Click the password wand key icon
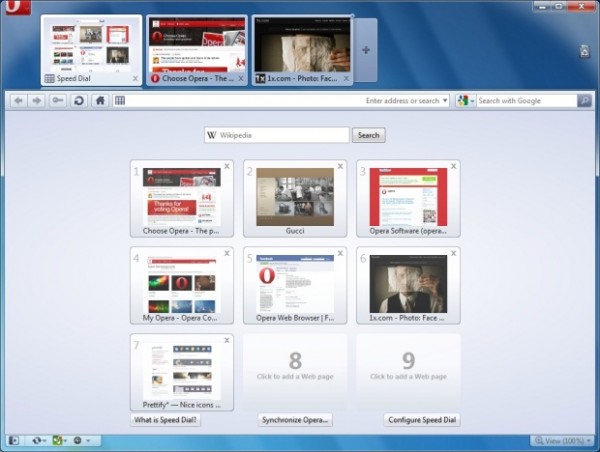 tap(58, 100)
